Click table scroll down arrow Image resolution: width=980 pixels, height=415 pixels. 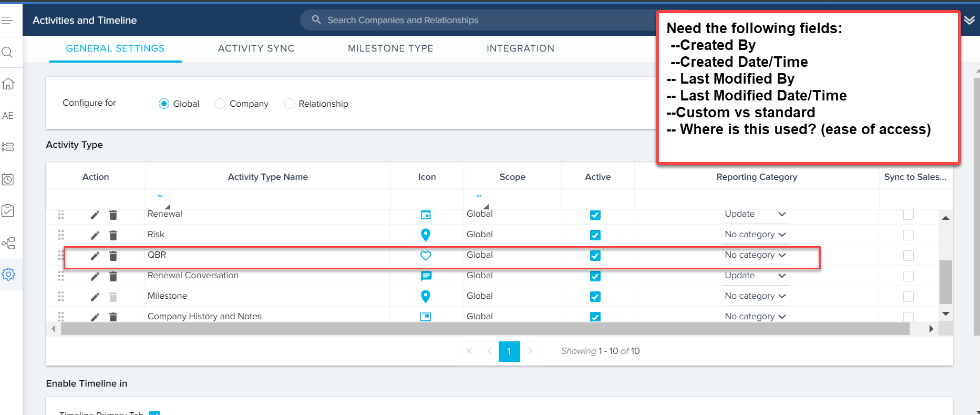click(x=946, y=314)
